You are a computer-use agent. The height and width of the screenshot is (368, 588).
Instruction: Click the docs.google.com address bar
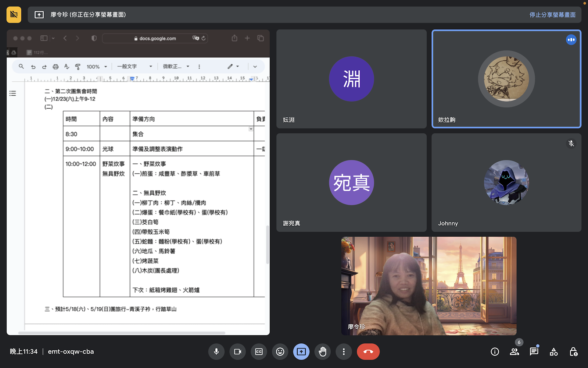[155, 38]
